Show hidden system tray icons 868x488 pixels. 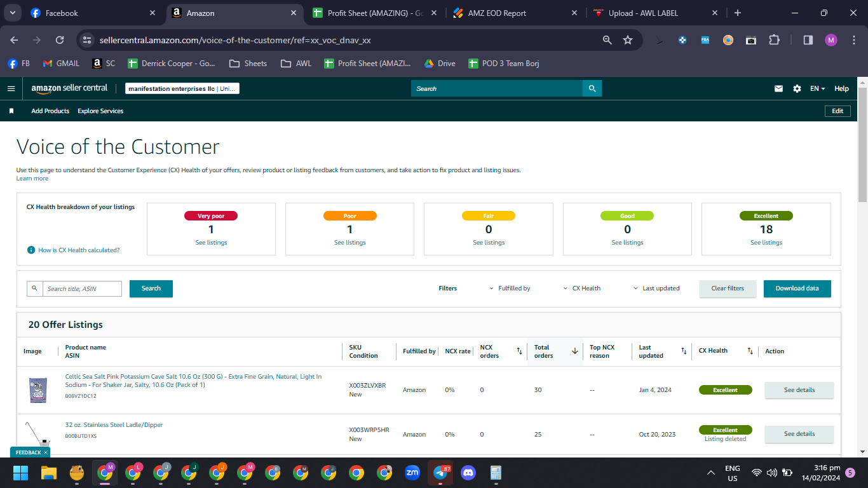tap(711, 473)
